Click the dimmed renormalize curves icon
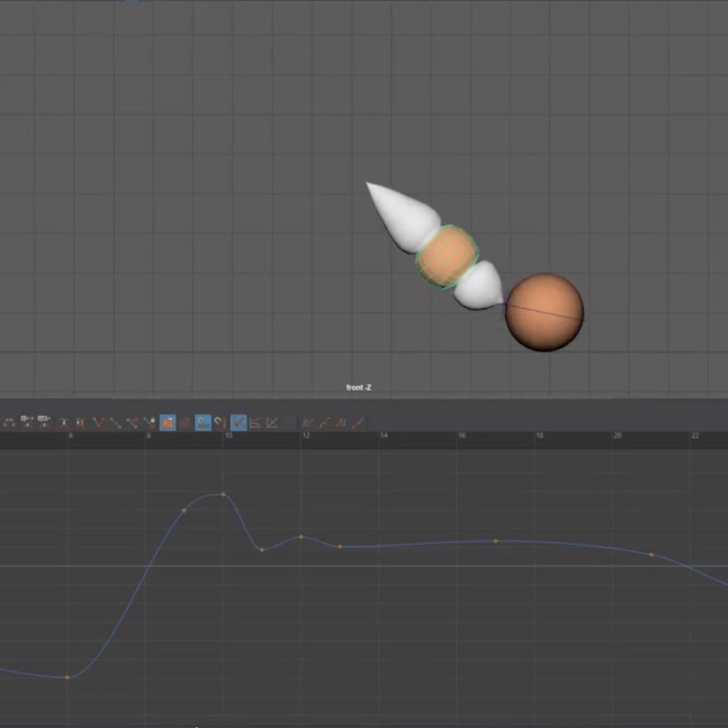Image resolution: width=728 pixels, height=728 pixels. (x=291, y=422)
